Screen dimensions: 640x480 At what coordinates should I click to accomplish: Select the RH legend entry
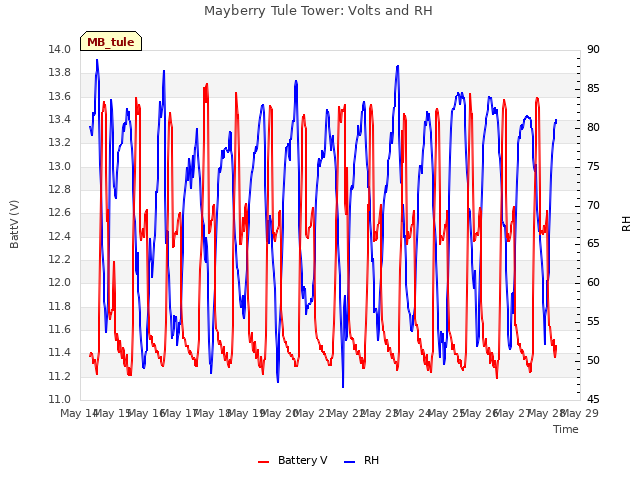click(x=361, y=460)
